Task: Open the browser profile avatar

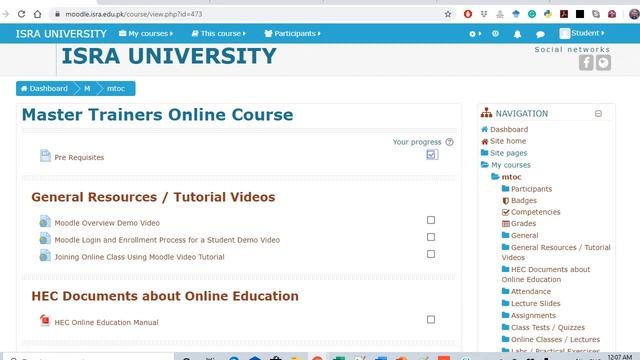Action: click(x=634, y=14)
